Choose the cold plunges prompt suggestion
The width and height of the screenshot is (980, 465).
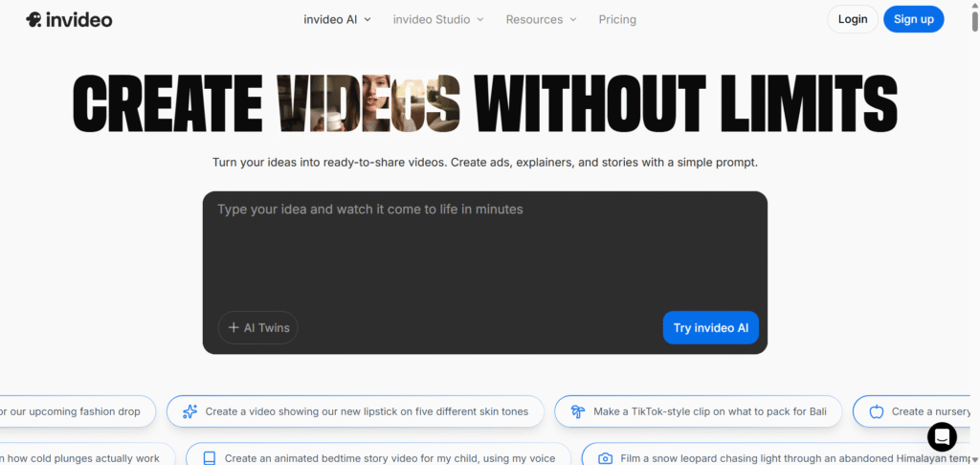(81, 458)
